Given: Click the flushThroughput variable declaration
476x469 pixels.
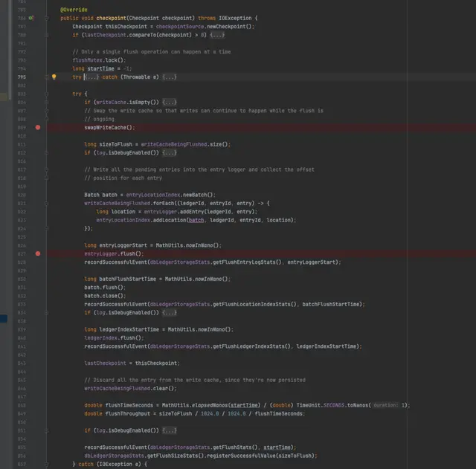Looking at the screenshot, I should [x=127, y=413].
